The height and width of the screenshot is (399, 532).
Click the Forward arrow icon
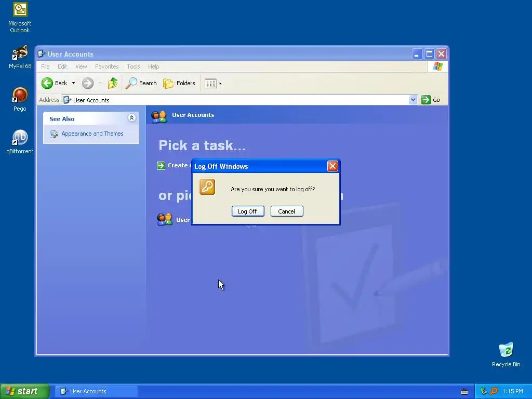pos(87,83)
